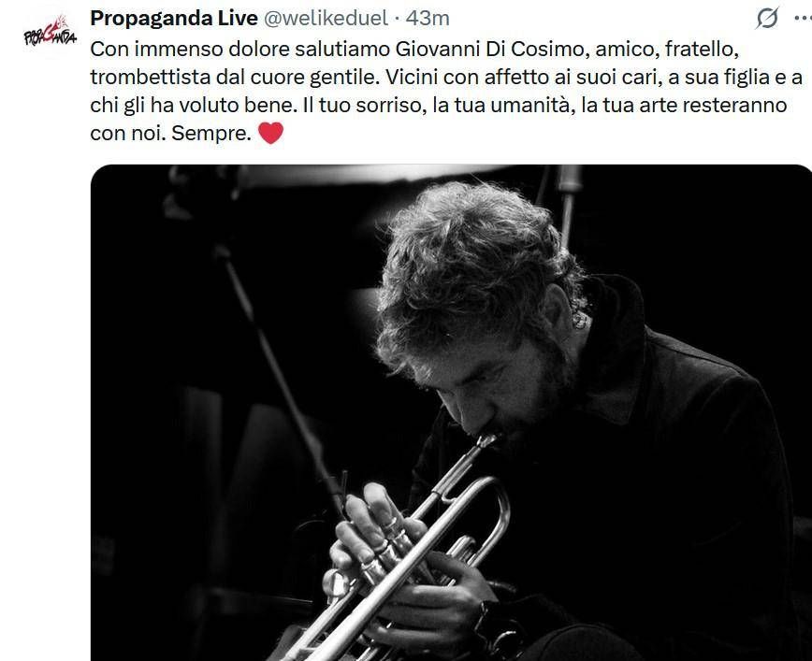The image size is (812, 661).
Task: Click the name Giovanni Di Cosimo
Action: (489, 50)
